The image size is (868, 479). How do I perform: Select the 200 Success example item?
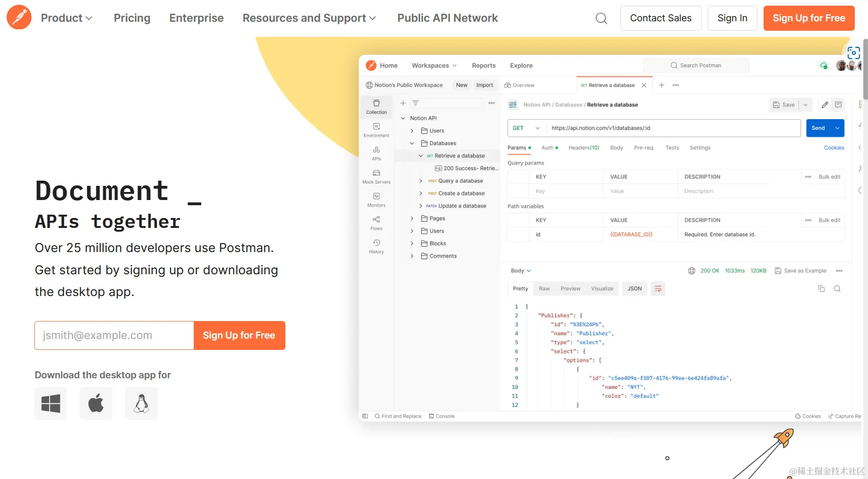pyautogui.click(x=467, y=168)
